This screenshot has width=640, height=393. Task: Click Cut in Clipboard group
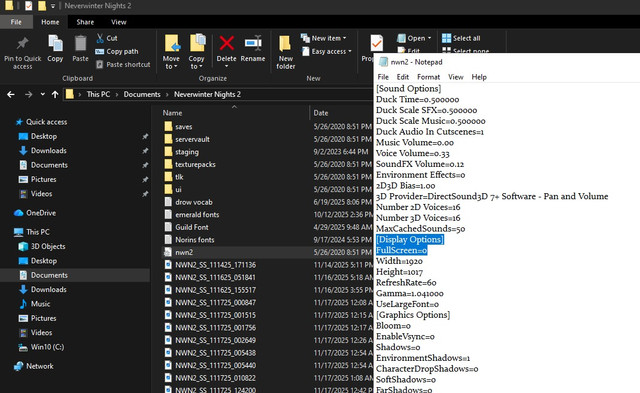[x=107, y=38]
